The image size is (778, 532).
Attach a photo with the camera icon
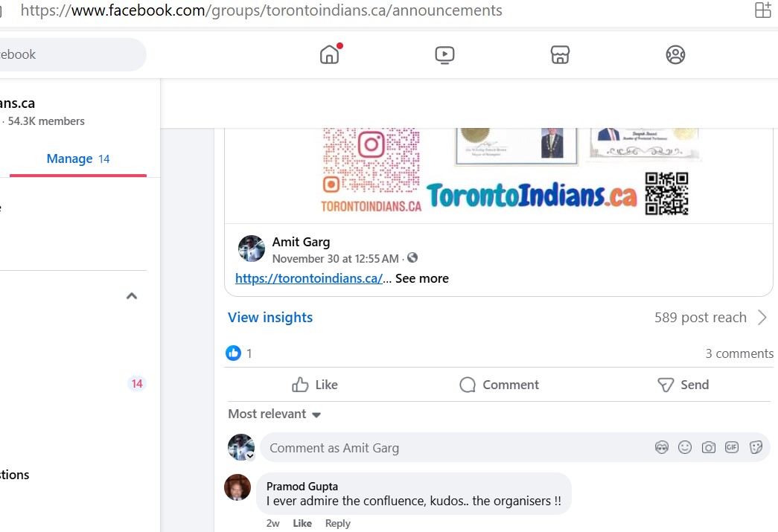click(709, 447)
